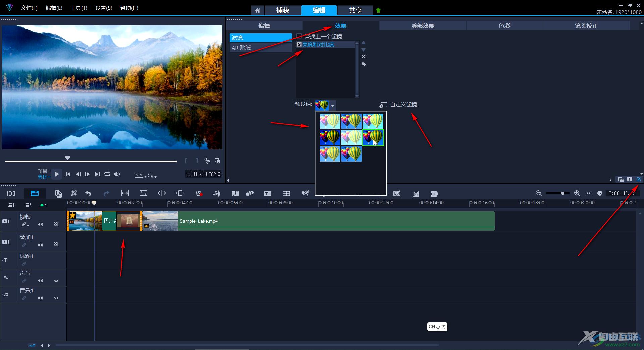
Task: Fit project in timeline window
Action: (588, 193)
